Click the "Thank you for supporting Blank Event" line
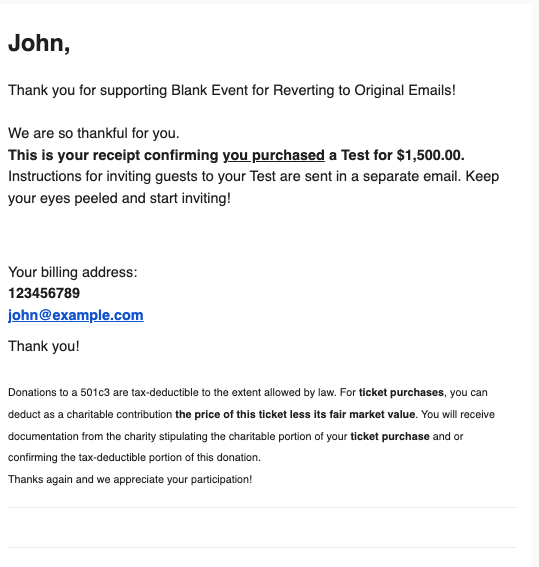539x567 pixels. click(x=232, y=90)
